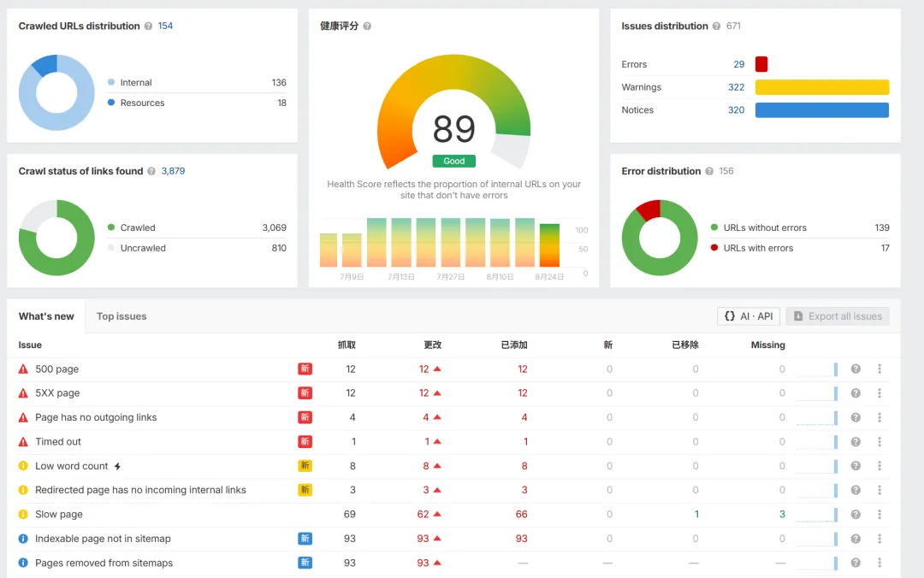Click URLs with errors legend entry
924x578 pixels.
coord(800,248)
